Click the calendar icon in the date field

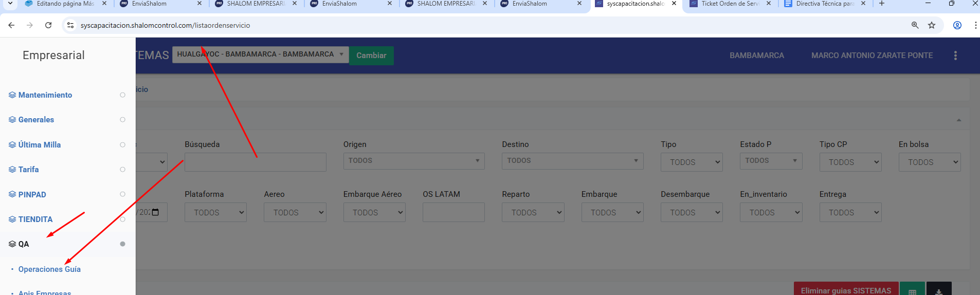click(156, 212)
